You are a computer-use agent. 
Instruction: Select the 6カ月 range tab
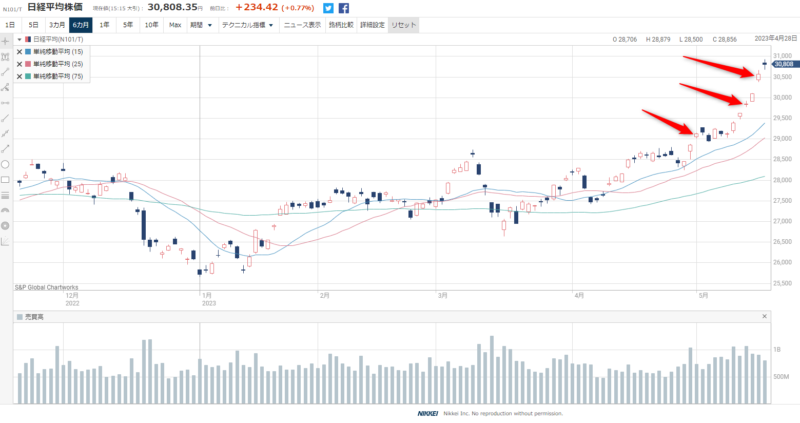pos(81,25)
